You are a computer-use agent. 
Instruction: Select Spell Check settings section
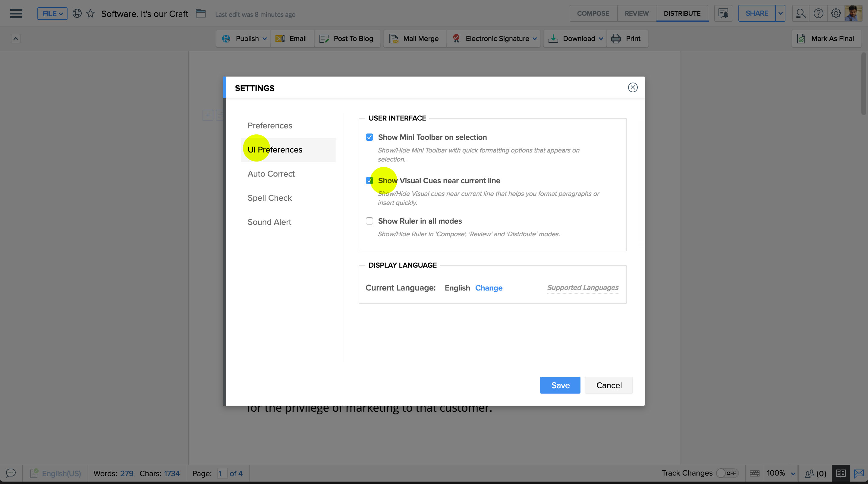269,198
